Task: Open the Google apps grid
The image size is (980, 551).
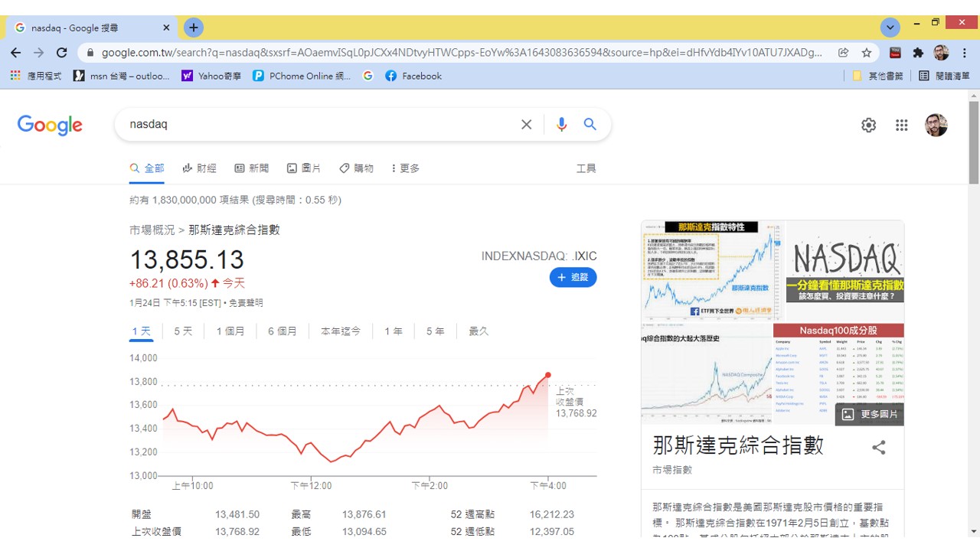Action: tap(901, 125)
